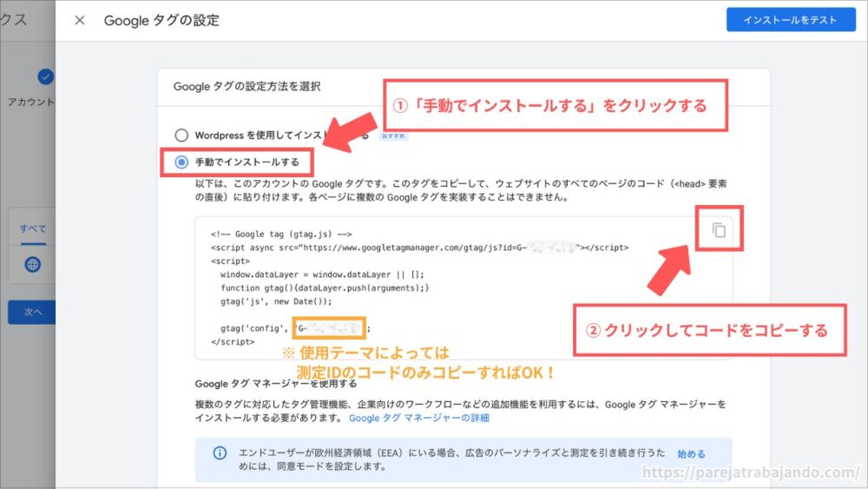This screenshot has width=868, height=489.
Task: Open Google タグ マネージャーの詳細 link
Action: (x=419, y=418)
